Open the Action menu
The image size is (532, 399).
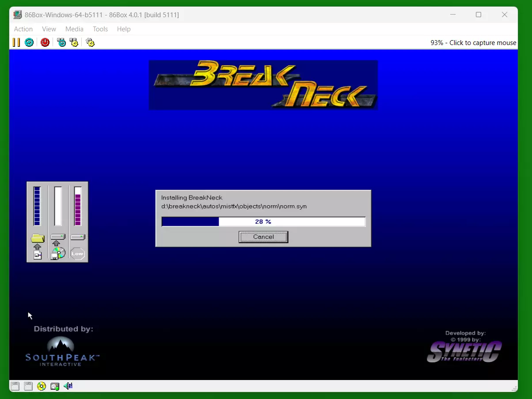23,29
